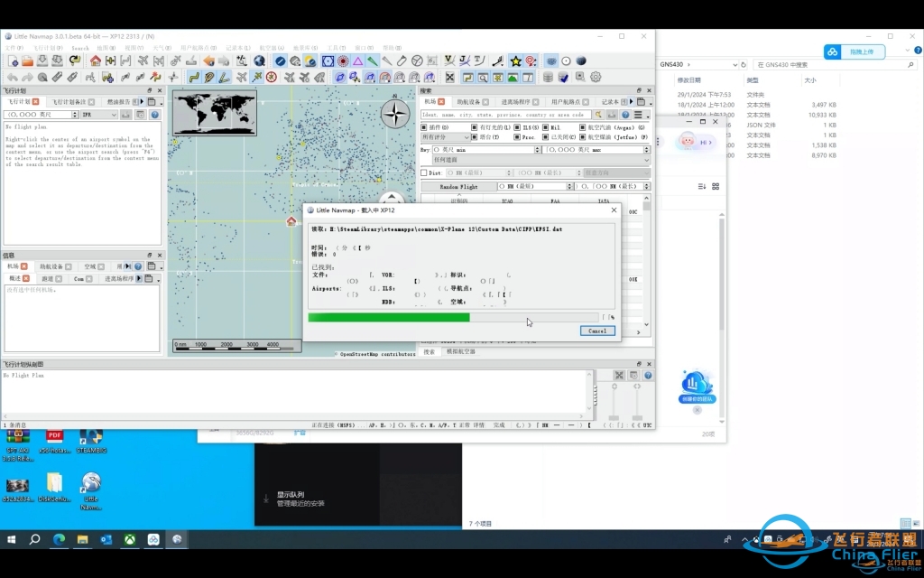Toggle the 有灯光的 (L) checkbox
The image size is (924, 578).
point(475,126)
